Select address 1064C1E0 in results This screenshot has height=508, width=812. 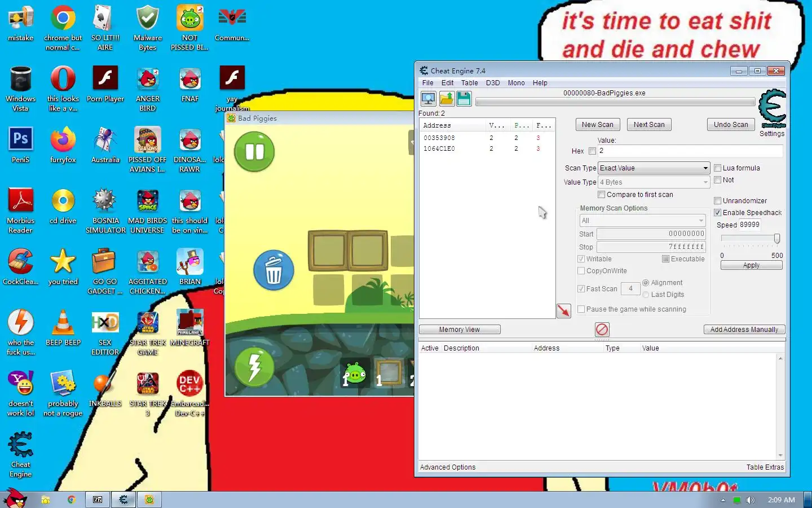[x=487, y=148]
